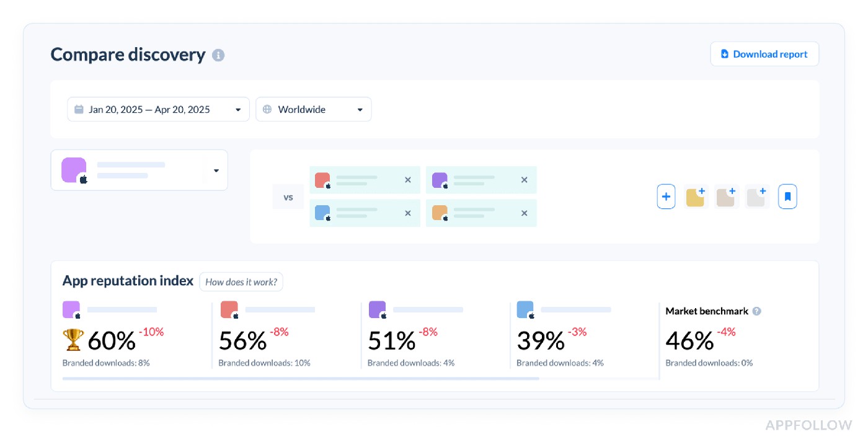Image resolution: width=868 pixels, height=447 pixels.
Task: Remove the orange competitor app chip
Action: click(525, 213)
